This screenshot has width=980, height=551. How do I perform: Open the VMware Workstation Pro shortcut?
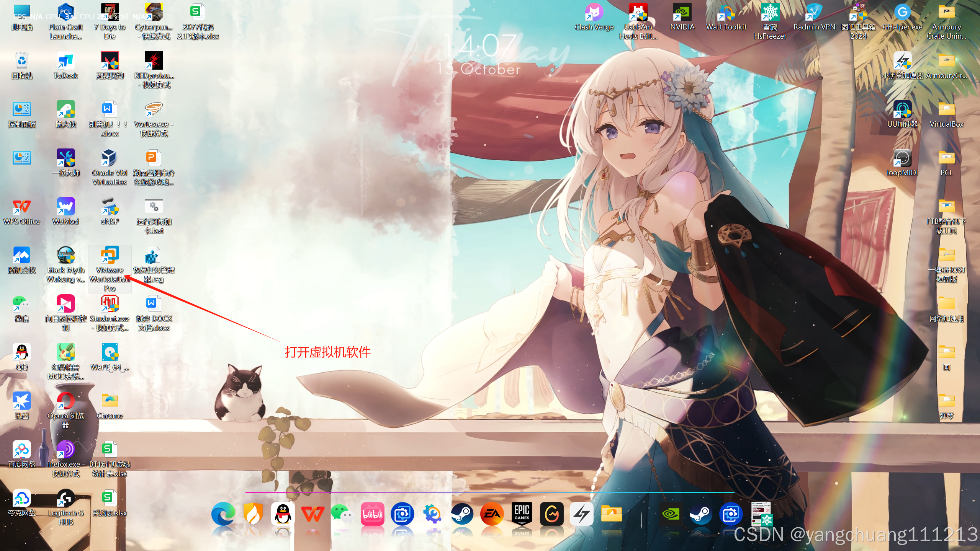coord(110,269)
